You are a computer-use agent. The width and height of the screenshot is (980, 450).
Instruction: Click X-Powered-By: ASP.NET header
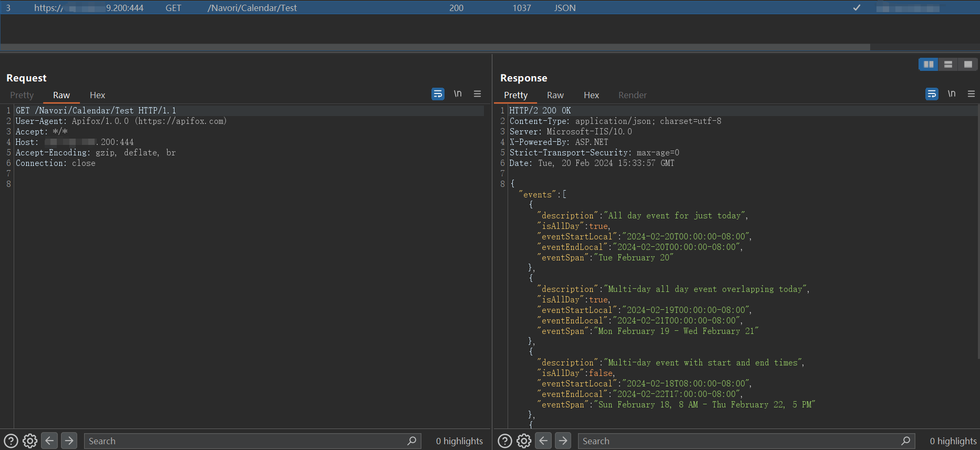coord(559,142)
